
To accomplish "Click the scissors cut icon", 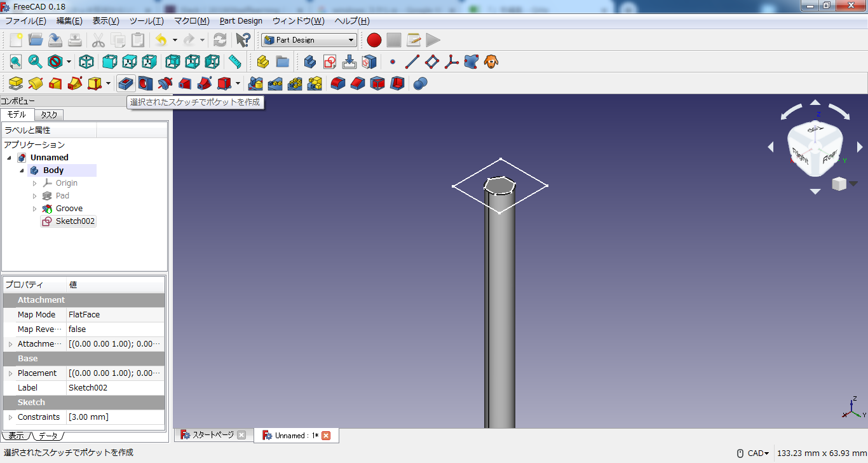I will click(98, 40).
